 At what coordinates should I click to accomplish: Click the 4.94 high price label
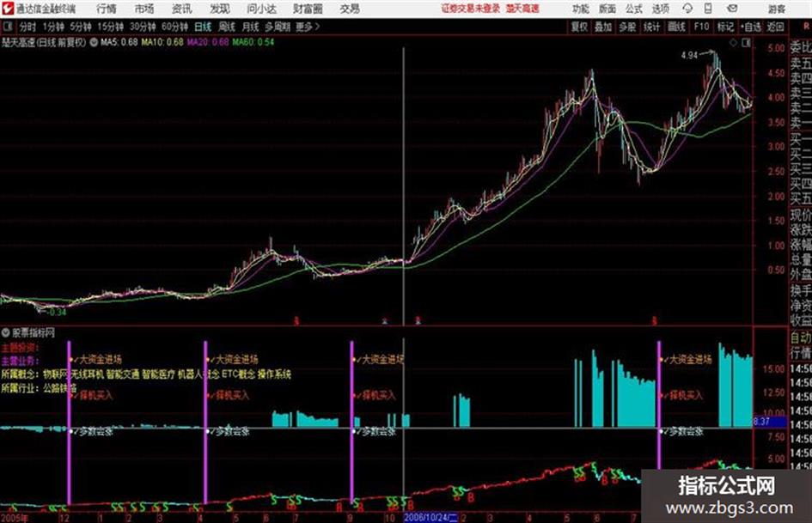click(x=689, y=56)
